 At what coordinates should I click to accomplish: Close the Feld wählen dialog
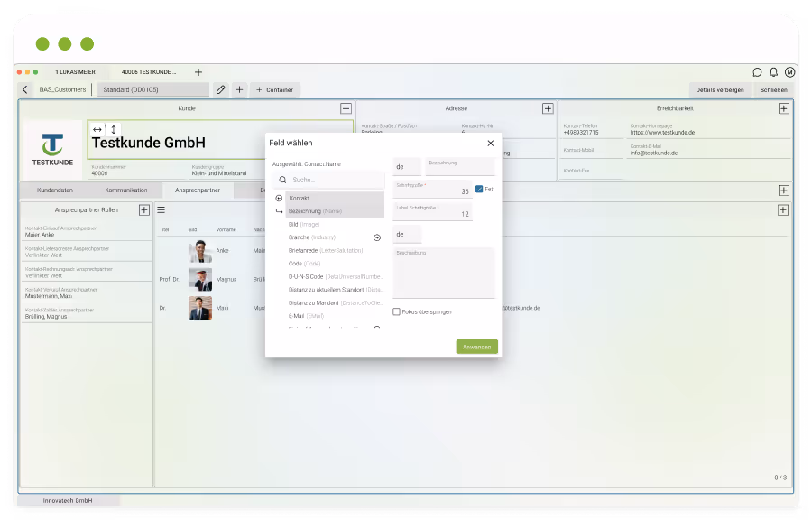point(491,144)
